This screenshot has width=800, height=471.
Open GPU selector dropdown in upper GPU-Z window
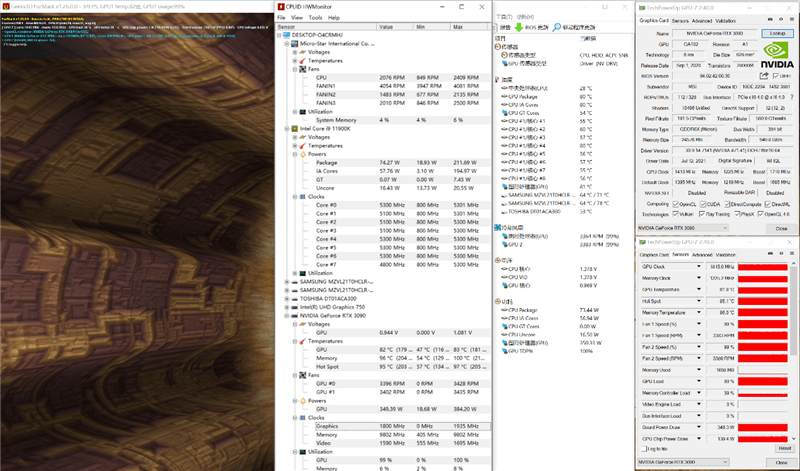[x=683, y=228]
